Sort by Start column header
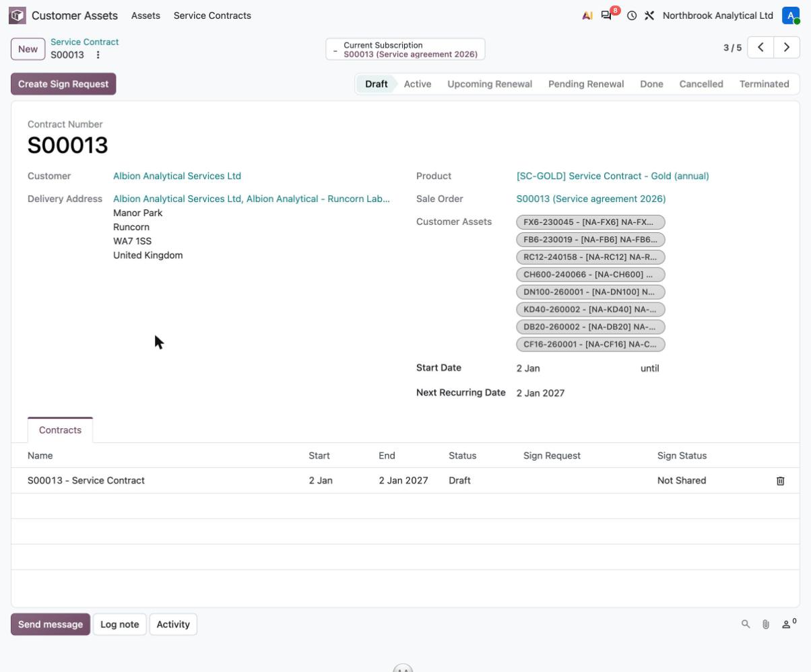Screen dimensions: 811x672 [x=319, y=456]
